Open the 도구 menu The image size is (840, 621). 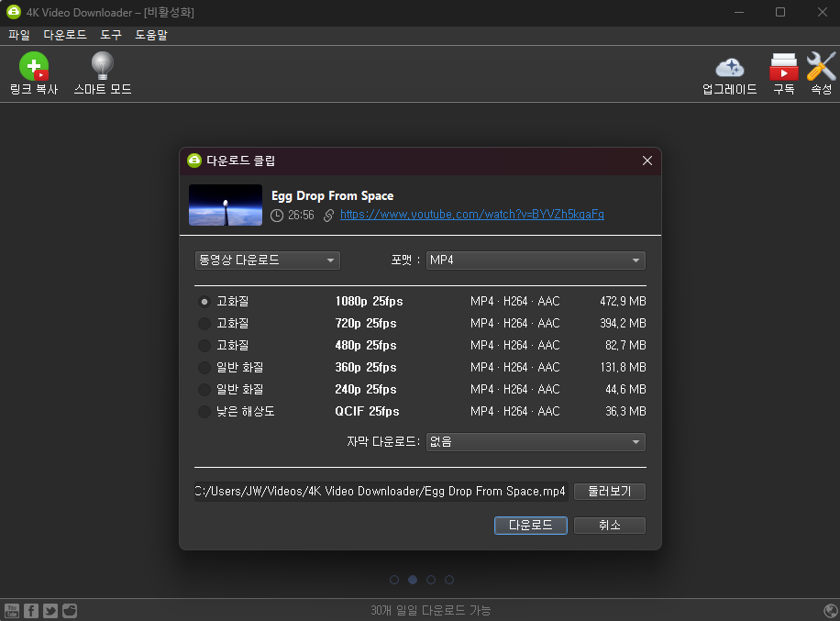pos(111,36)
